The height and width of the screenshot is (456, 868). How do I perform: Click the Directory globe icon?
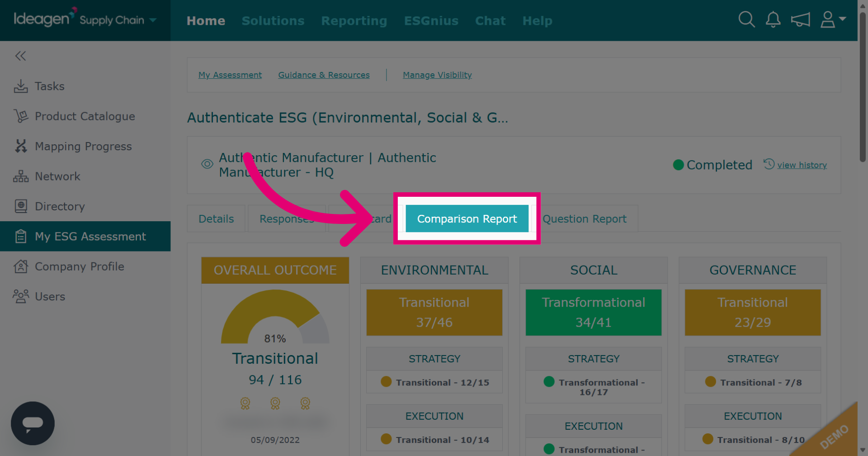pyautogui.click(x=21, y=206)
